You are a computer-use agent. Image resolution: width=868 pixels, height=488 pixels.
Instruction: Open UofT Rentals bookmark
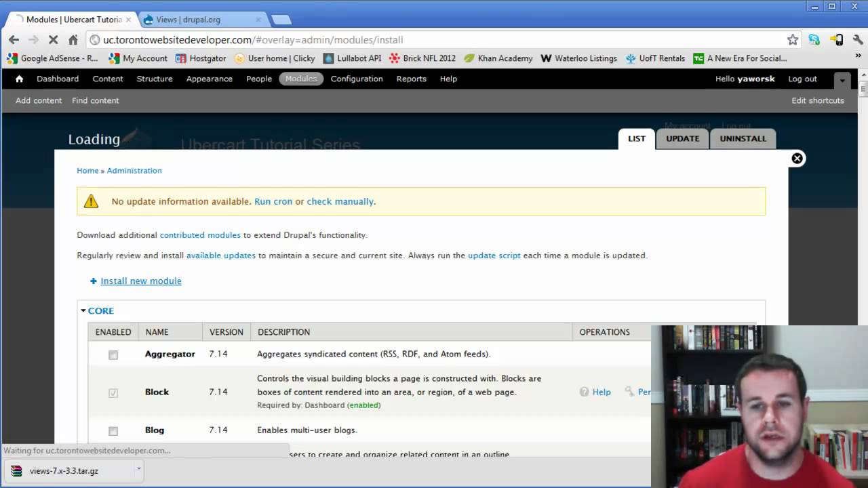655,58
